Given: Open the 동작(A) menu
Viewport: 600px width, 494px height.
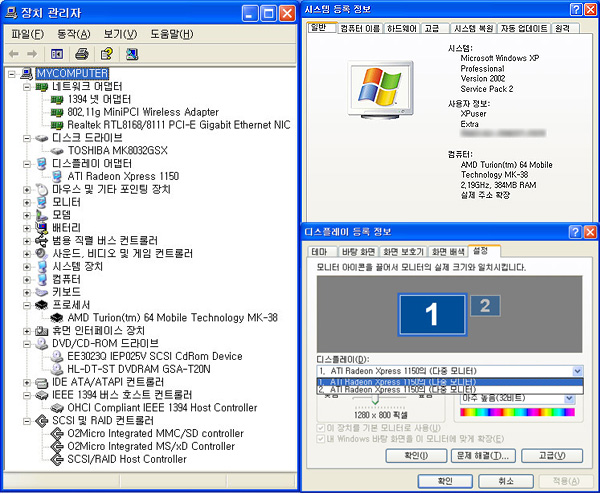Looking at the screenshot, I should point(73,34).
